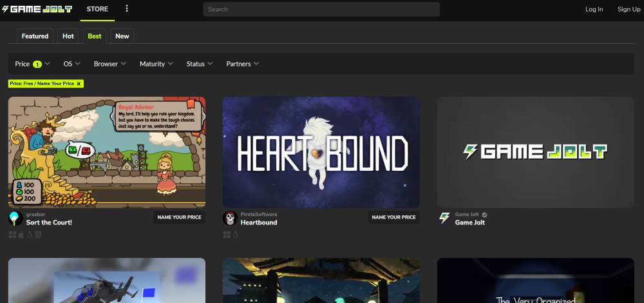Screen dimensions: 644x303
Task: Click Apple platform icon under Sort the Court!
Action: [x=21, y=235]
